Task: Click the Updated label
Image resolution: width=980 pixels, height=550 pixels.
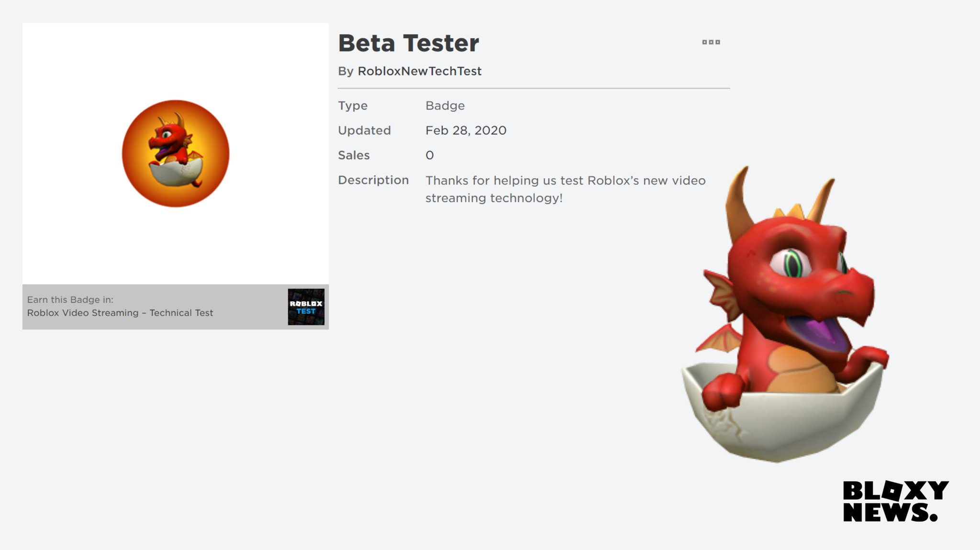Action: pyautogui.click(x=364, y=131)
